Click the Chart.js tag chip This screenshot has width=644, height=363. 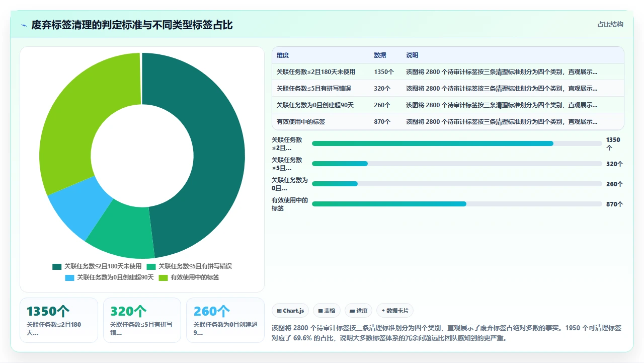click(x=290, y=311)
